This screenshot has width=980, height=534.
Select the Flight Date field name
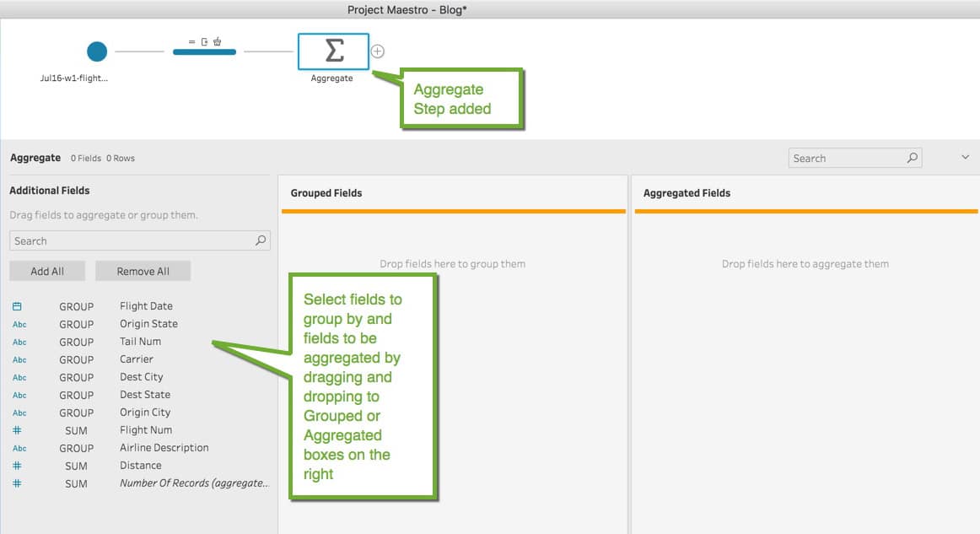click(146, 305)
